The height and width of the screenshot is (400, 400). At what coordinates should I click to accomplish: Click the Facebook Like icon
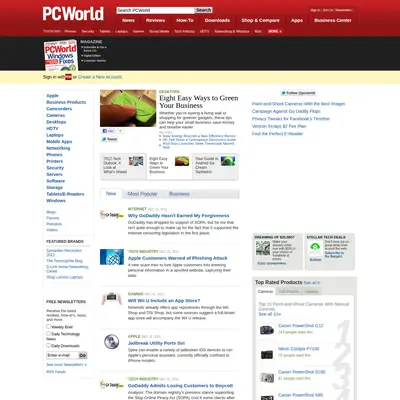pyautogui.click(x=109, y=131)
